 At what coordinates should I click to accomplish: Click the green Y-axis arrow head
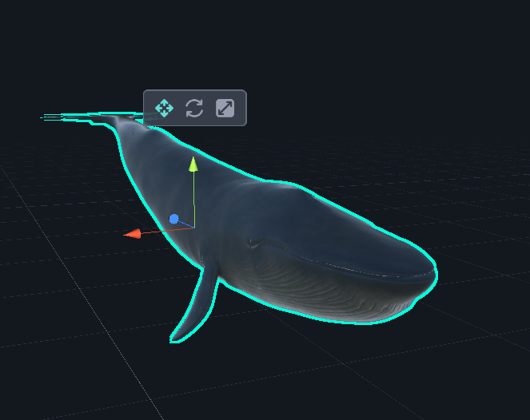[x=193, y=164]
